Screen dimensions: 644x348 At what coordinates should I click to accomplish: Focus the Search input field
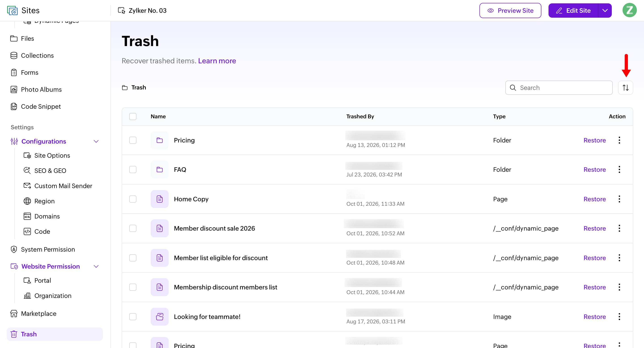(x=559, y=88)
